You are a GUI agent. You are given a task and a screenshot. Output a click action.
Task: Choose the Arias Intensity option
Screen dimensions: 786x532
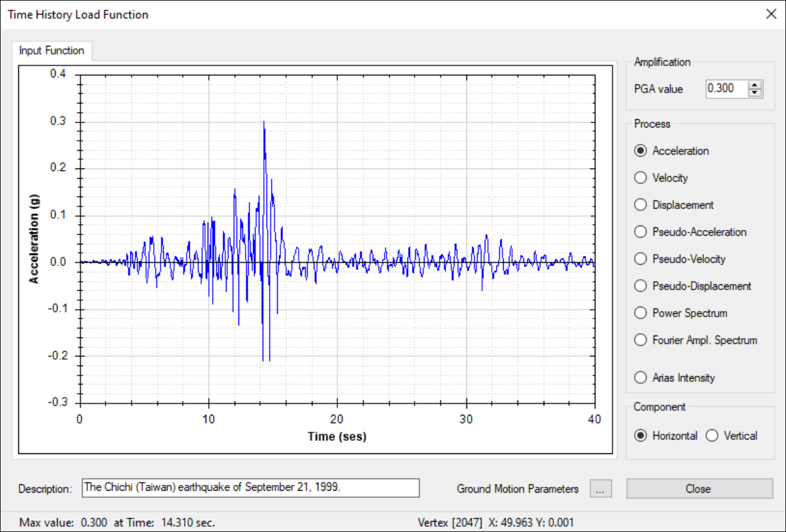675,377
